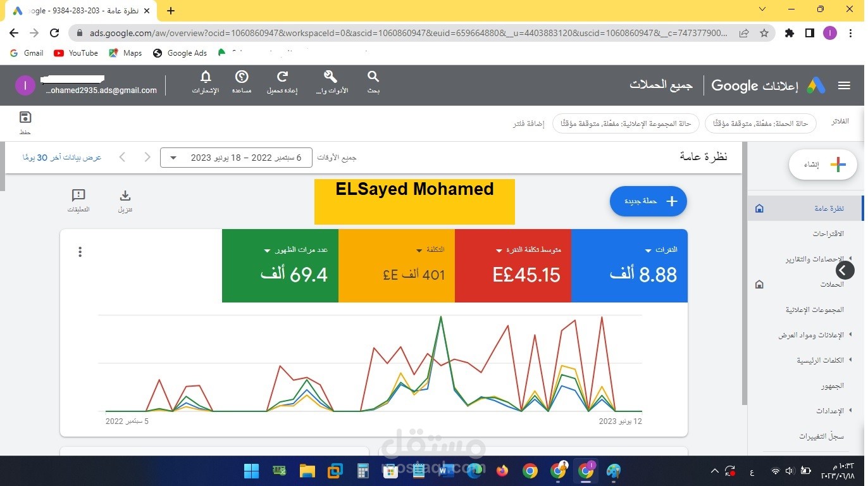Screen dimensions: 868x486
Task: Open Google Ads bookmark
Action: click(180, 53)
